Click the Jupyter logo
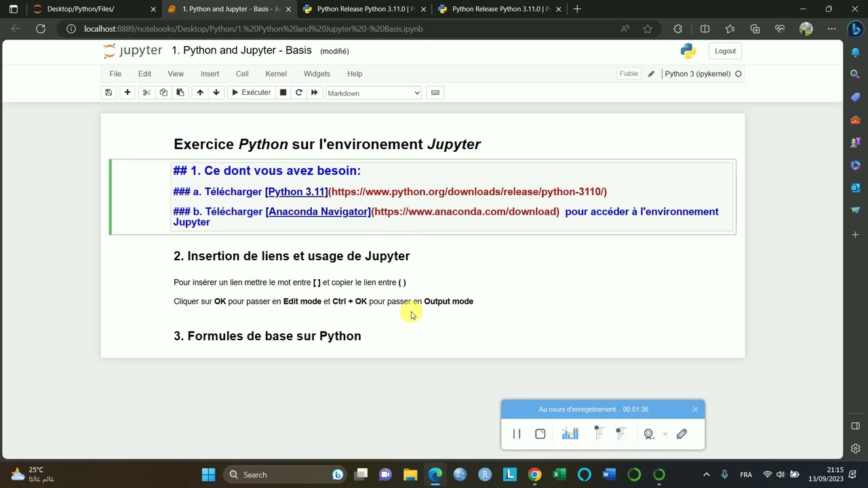Viewport: 868px width, 488px height. click(133, 51)
